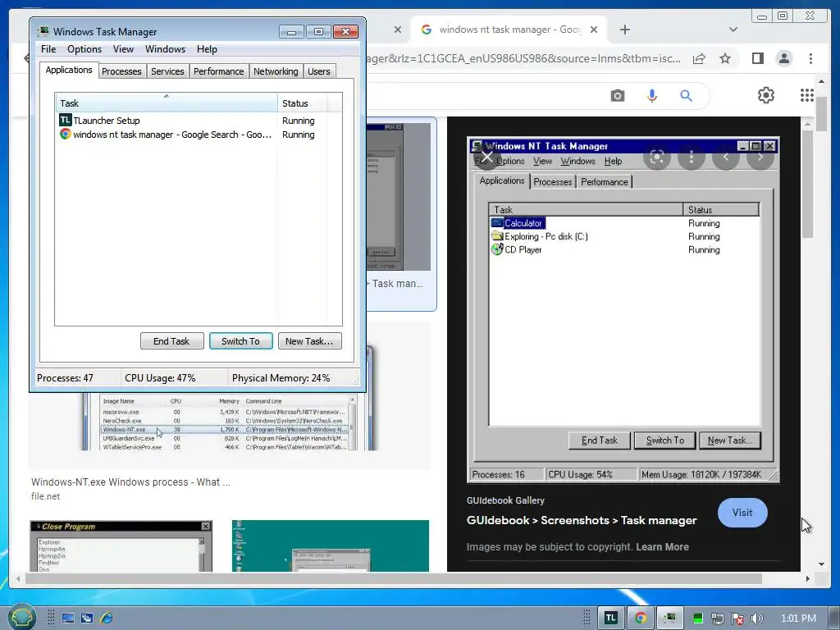This screenshot has height=630, width=840.
Task: Open the GUIdebook > Screenshots > Task manager link
Action: coord(582,520)
